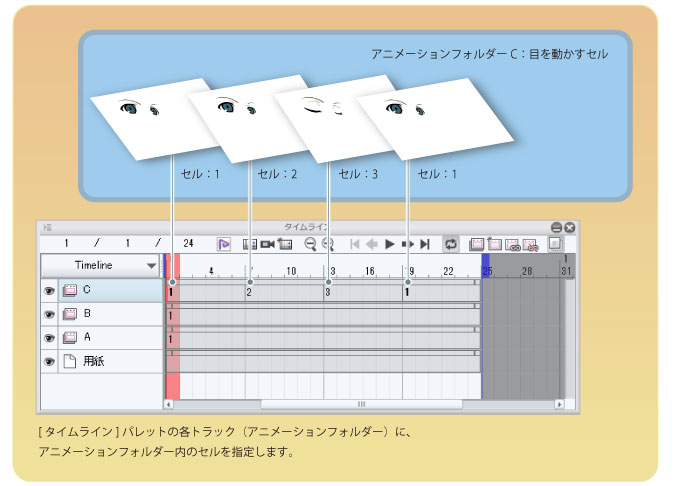Hide animation folder C with eye icon
This screenshot has width=693, height=486.
[49, 291]
